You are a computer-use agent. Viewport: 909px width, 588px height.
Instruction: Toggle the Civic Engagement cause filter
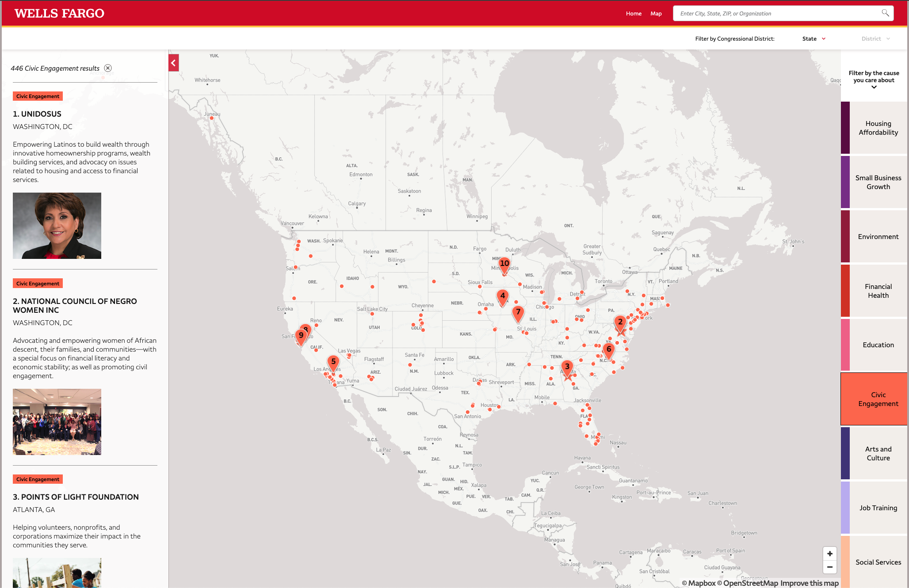point(878,399)
